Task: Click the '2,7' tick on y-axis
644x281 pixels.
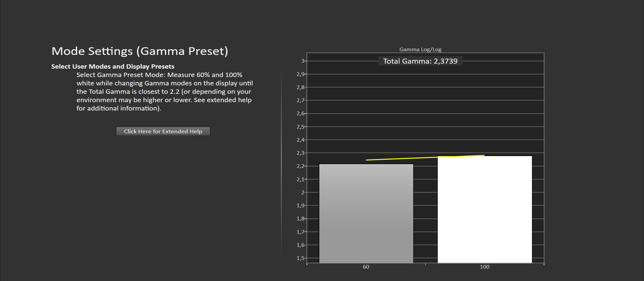Action: pyautogui.click(x=301, y=100)
